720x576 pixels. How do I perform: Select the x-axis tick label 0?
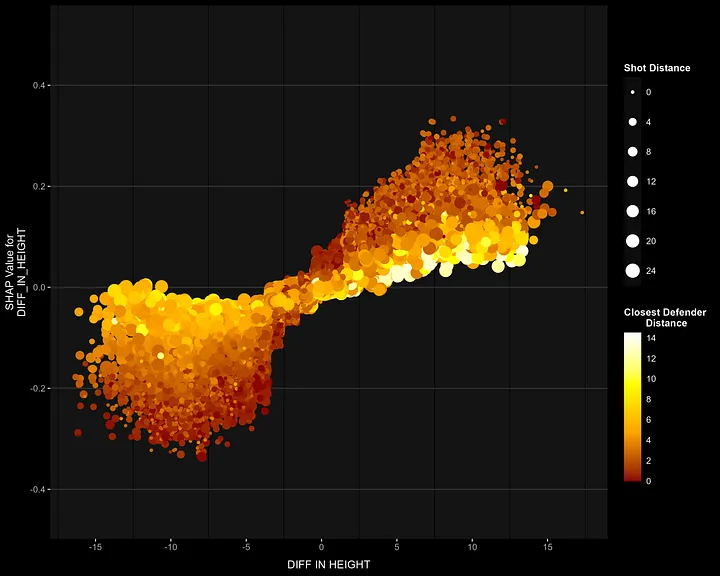click(322, 547)
